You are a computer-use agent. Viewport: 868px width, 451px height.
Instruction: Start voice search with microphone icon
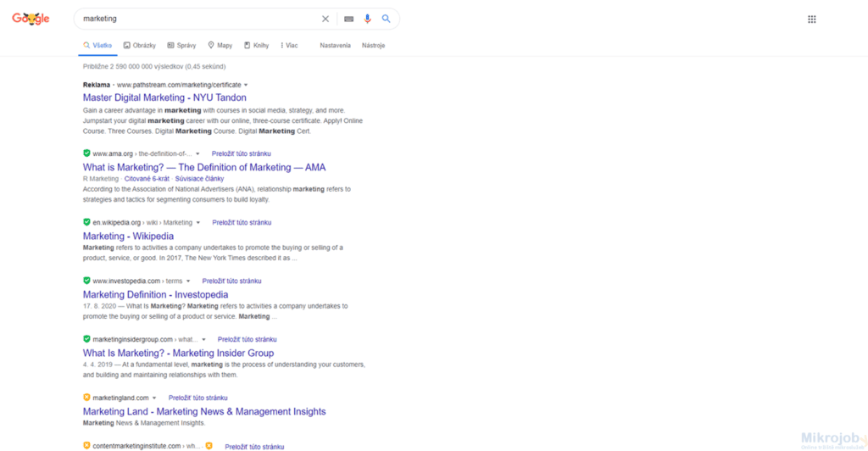(367, 19)
